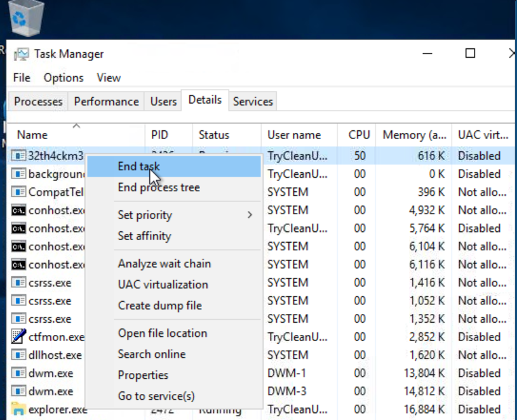Open Properties from context menu
This screenshot has width=517, height=420.
click(174, 375)
